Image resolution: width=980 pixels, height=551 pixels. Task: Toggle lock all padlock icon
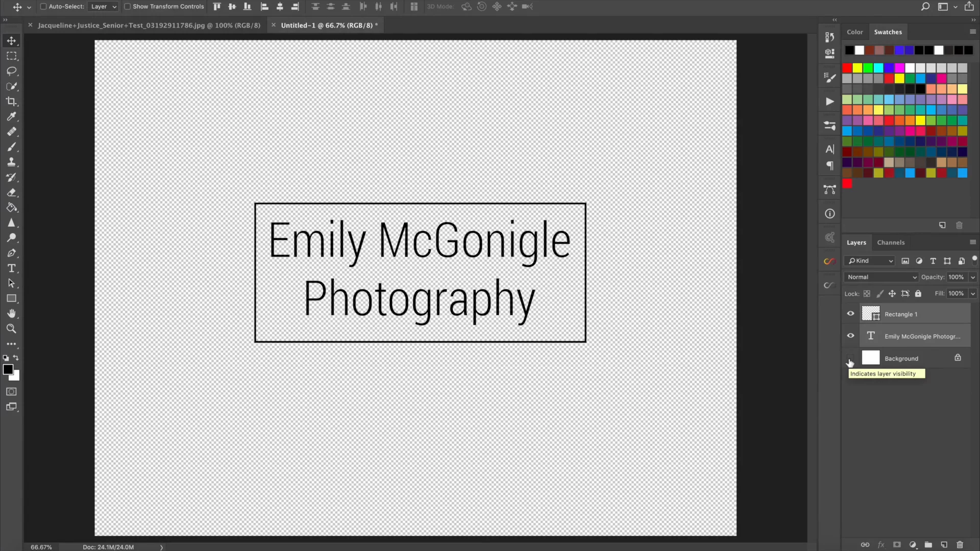pyautogui.click(x=918, y=293)
